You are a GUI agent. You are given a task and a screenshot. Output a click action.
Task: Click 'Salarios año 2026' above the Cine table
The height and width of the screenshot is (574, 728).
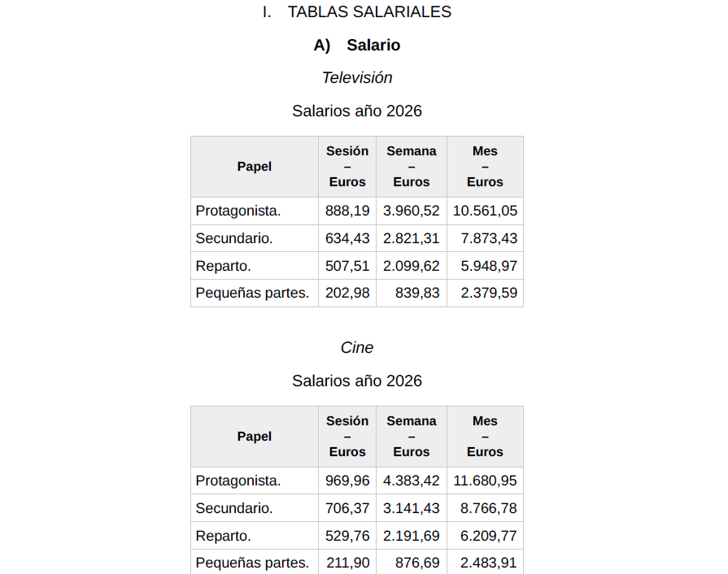[357, 381]
